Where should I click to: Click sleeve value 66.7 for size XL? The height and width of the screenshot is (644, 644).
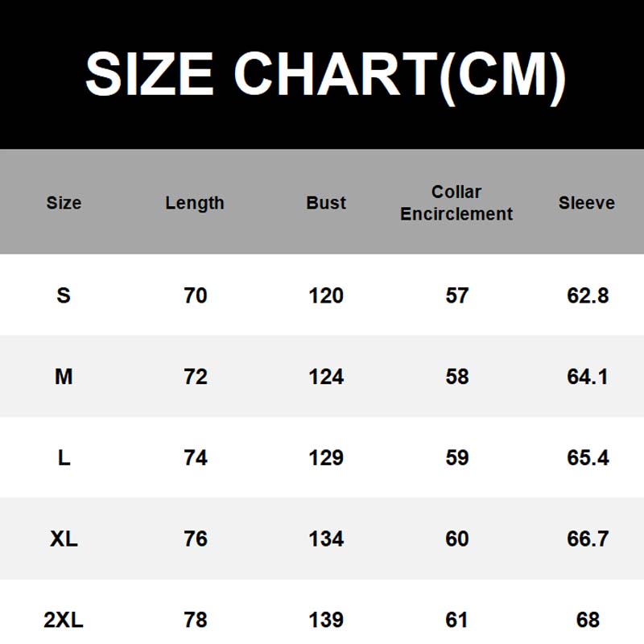[588, 539]
